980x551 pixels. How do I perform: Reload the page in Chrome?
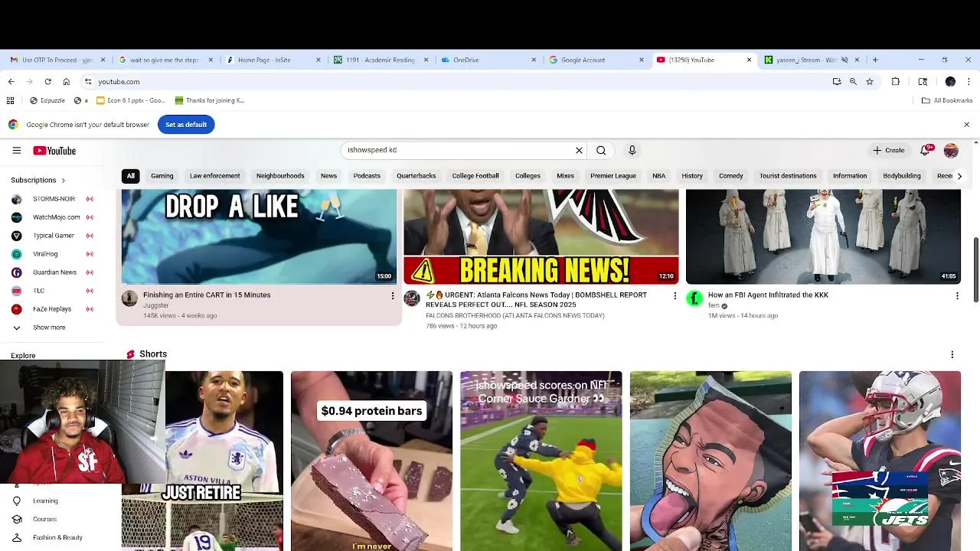tap(47, 81)
